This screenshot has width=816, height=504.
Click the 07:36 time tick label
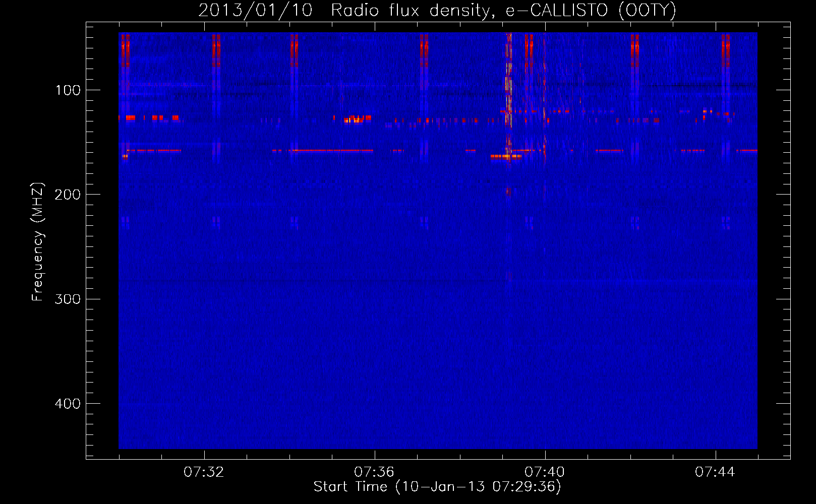[x=374, y=472]
